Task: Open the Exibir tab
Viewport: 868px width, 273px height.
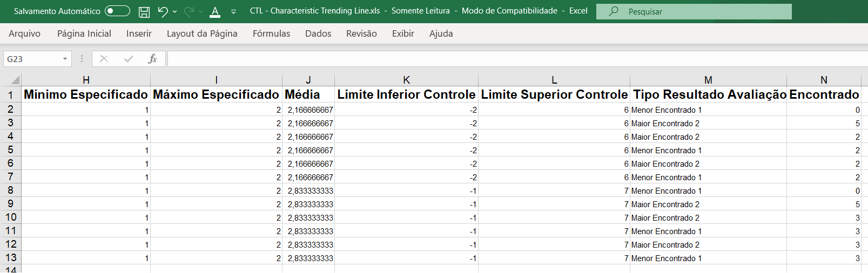Action: tap(403, 33)
